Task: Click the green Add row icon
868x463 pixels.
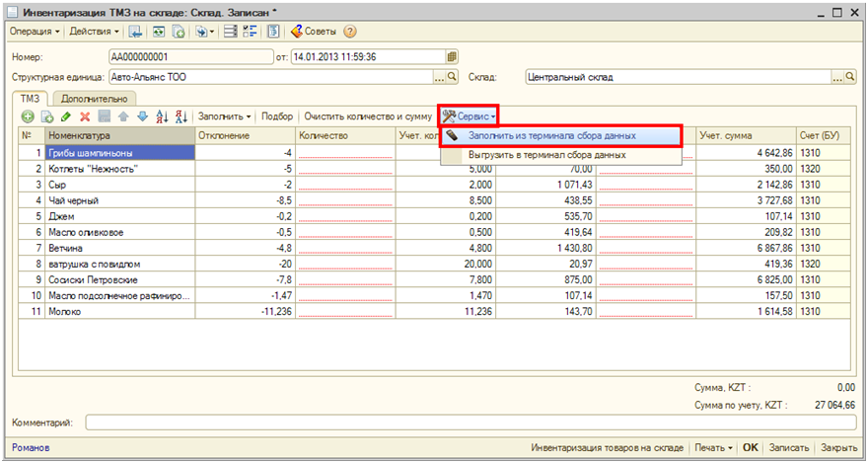Action: tap(28, 116)
